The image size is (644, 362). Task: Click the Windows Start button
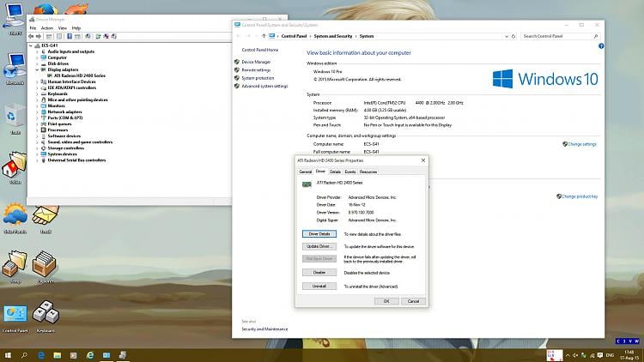[x=8, y=355]
